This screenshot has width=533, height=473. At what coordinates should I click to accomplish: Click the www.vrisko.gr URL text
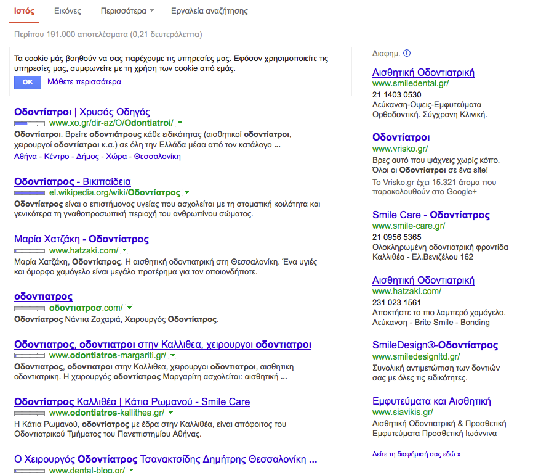[x=400, y=149]
